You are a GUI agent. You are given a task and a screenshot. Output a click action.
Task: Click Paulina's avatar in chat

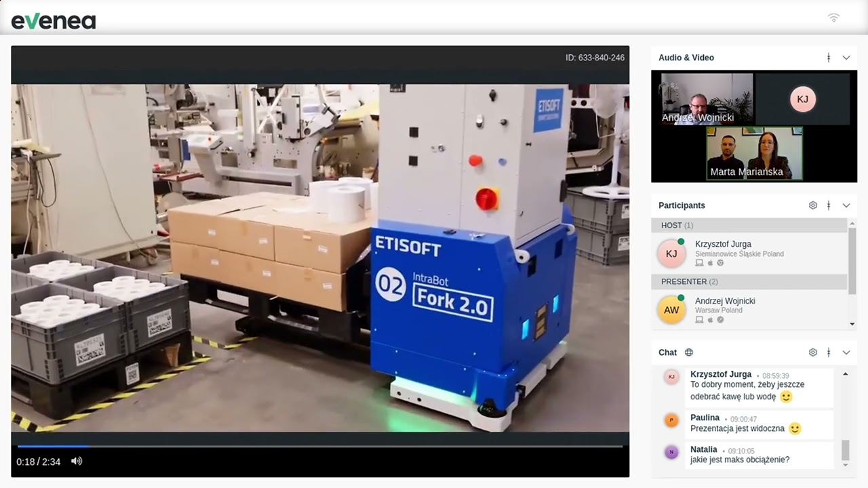[671, 420]
